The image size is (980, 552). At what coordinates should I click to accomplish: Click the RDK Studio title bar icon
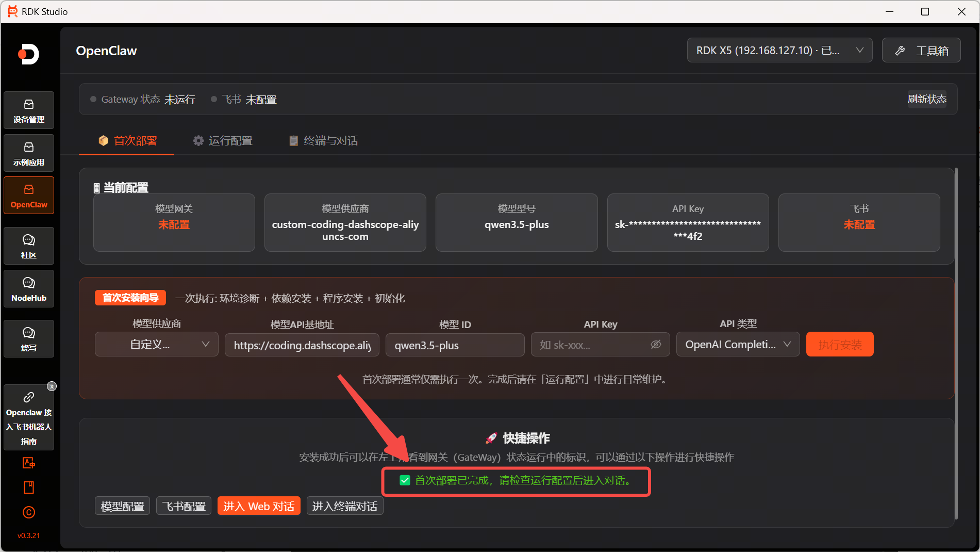click(x=12, y=11)
